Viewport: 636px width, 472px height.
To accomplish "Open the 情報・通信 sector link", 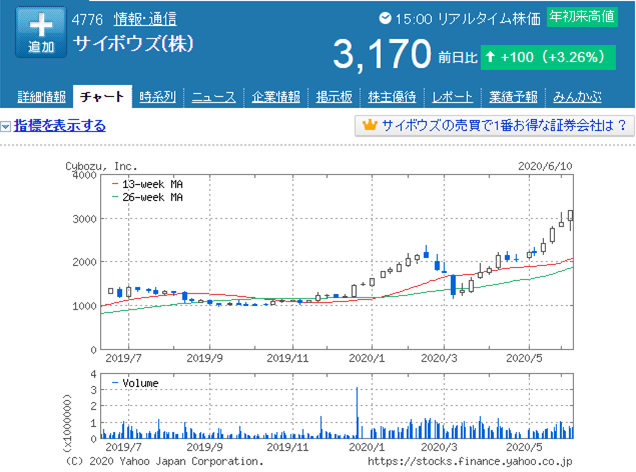I will click(145, 19).
